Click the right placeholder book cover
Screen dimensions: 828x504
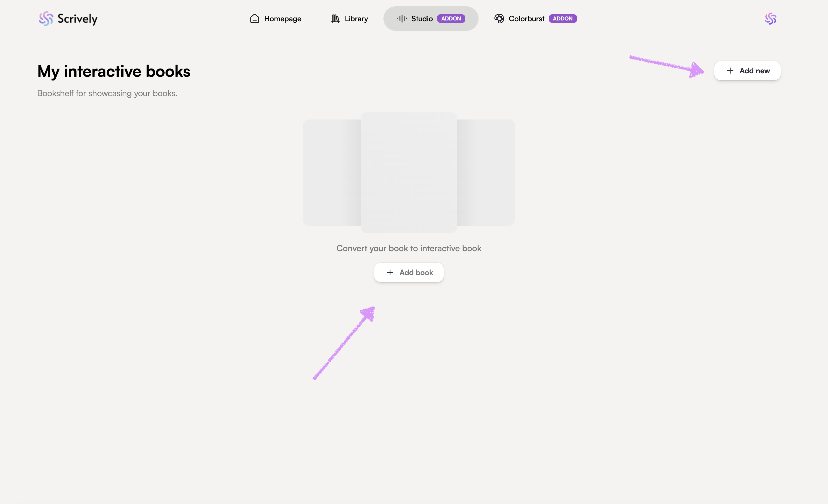pos(486,172)
